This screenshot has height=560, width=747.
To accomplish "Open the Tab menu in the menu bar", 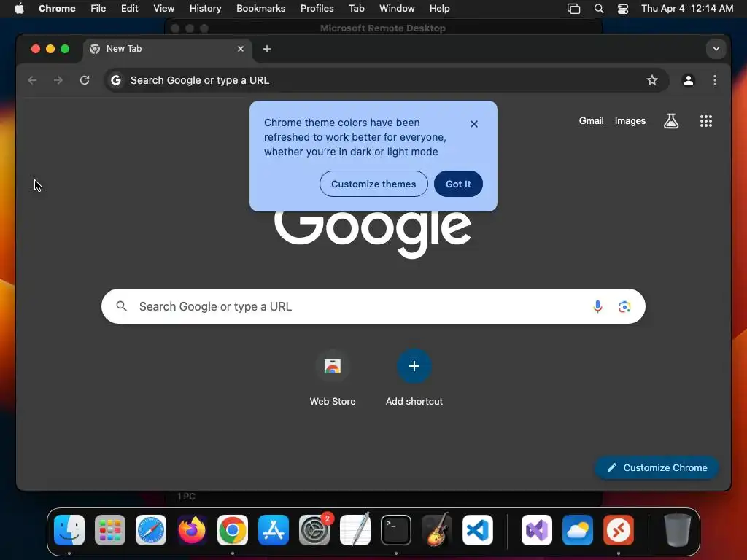I will [356, 9].
